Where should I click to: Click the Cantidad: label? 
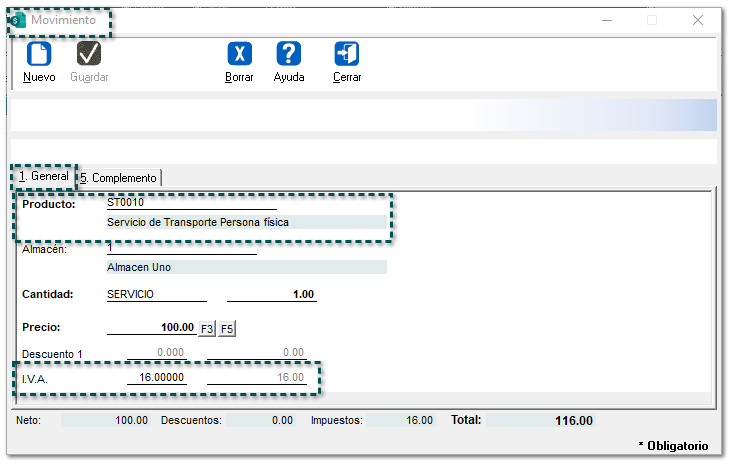(48, 294)
